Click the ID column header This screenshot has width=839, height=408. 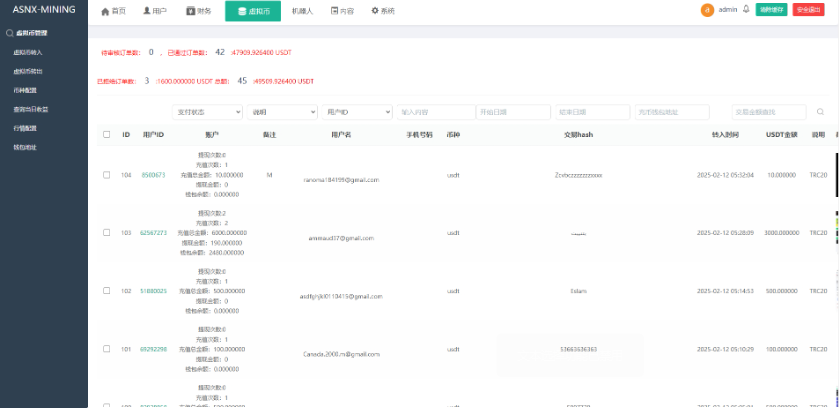(x=126, y=135)
